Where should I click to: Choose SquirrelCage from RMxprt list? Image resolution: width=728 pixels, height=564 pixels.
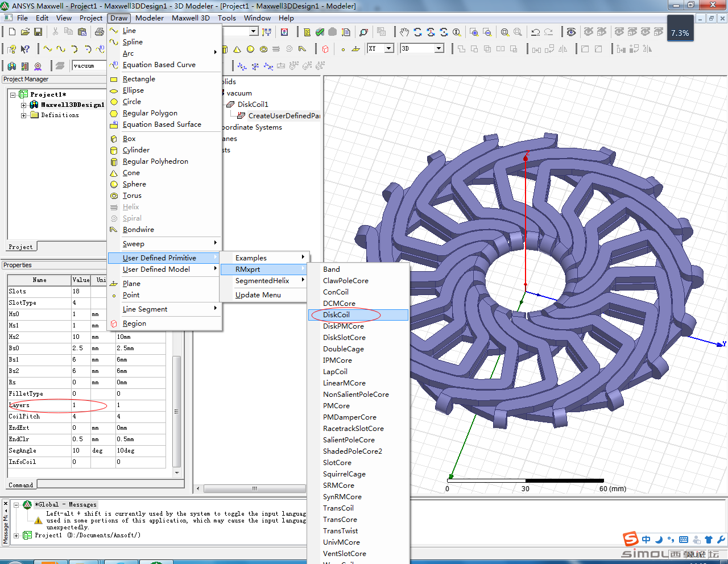pos(358,474)
